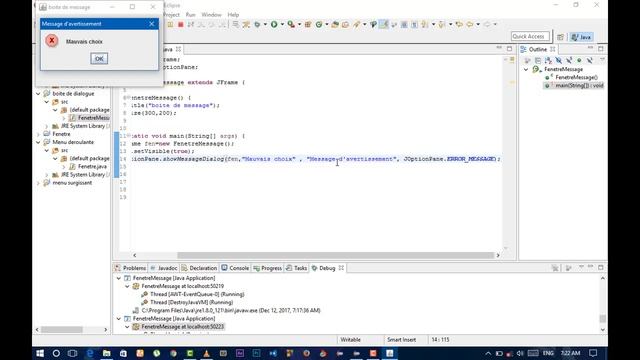
Task: Open the Run button dropdown arrow
Action: (282, 24)
